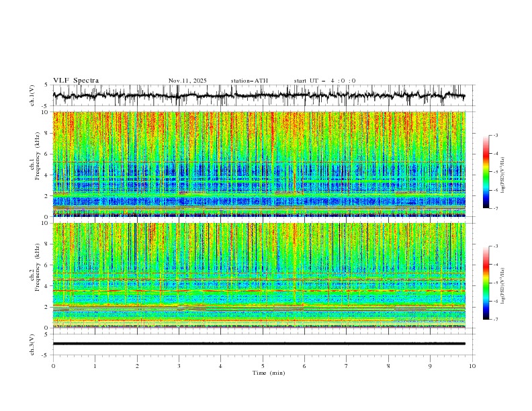Click the ch.2 'Frequency (kHz)' axis label
The width and height of the screenshot is (532, 411).
coord(38,267)
